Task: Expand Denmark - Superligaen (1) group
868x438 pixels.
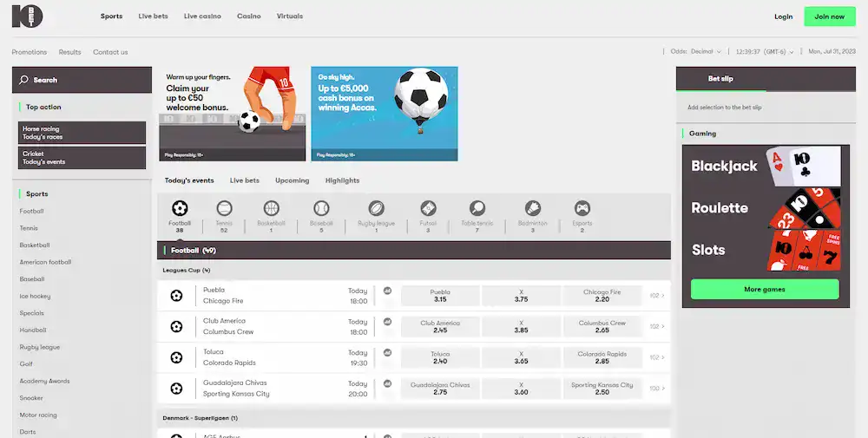Action: [x=414, y=418]
